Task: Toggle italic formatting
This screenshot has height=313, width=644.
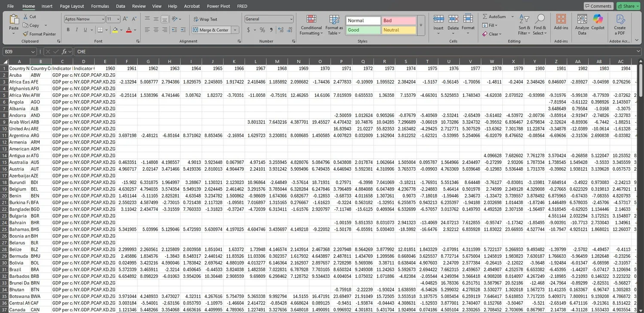Action: 76,30
